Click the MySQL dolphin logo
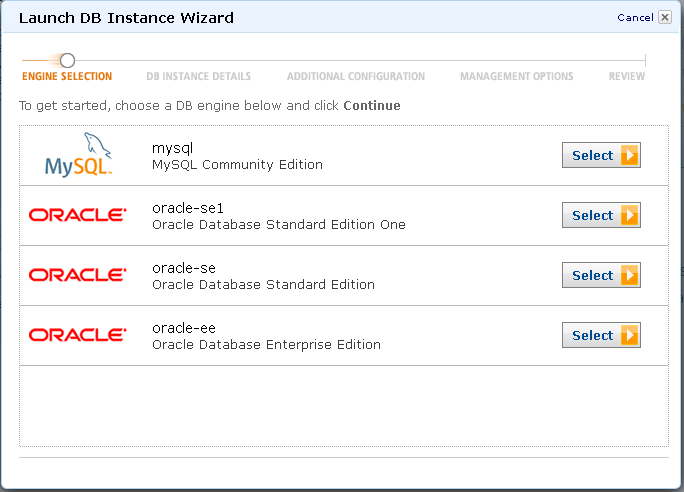The width and height of the screenshot is (684, 492). click(x=79, y=155)
